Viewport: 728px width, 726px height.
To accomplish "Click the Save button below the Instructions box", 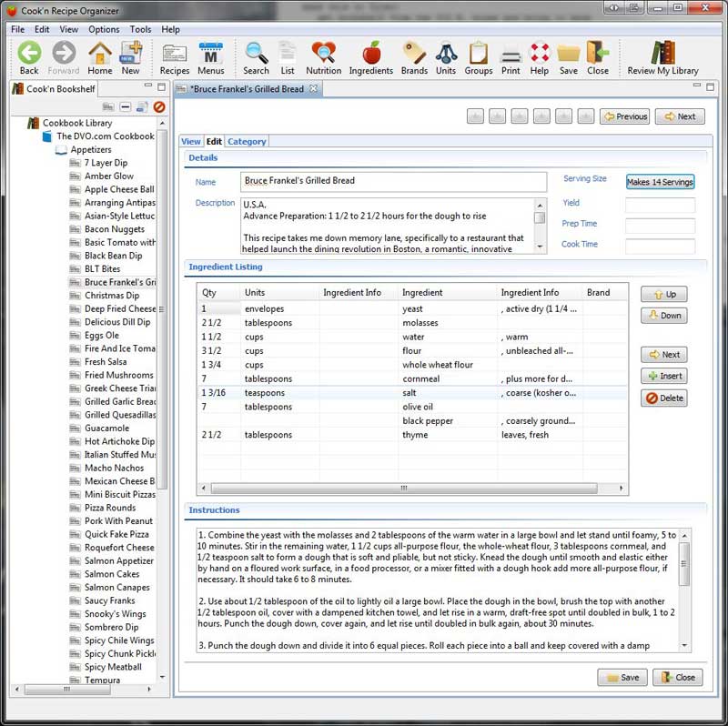I will click(x=622, y=677).
